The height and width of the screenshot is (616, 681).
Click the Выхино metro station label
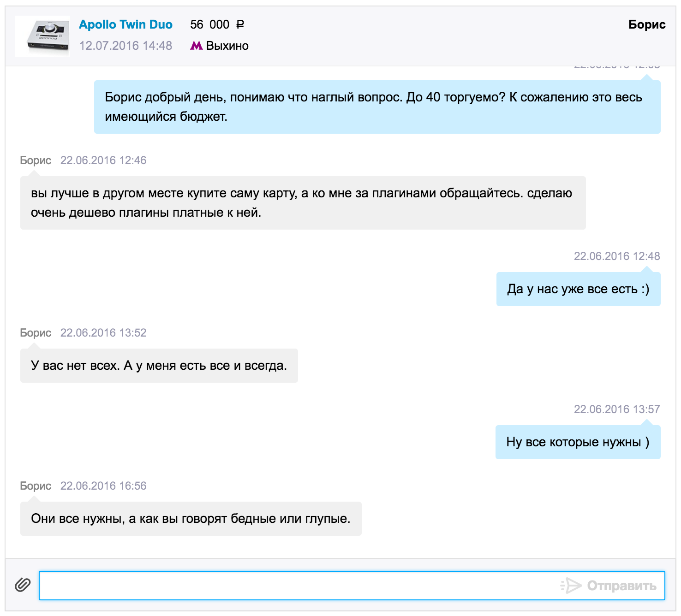pos(227,46)
